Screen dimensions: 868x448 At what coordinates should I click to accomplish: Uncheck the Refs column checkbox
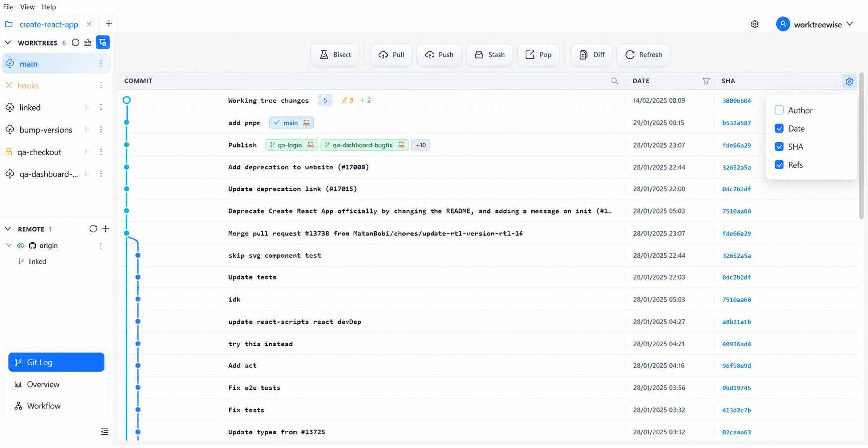(779, 165)
